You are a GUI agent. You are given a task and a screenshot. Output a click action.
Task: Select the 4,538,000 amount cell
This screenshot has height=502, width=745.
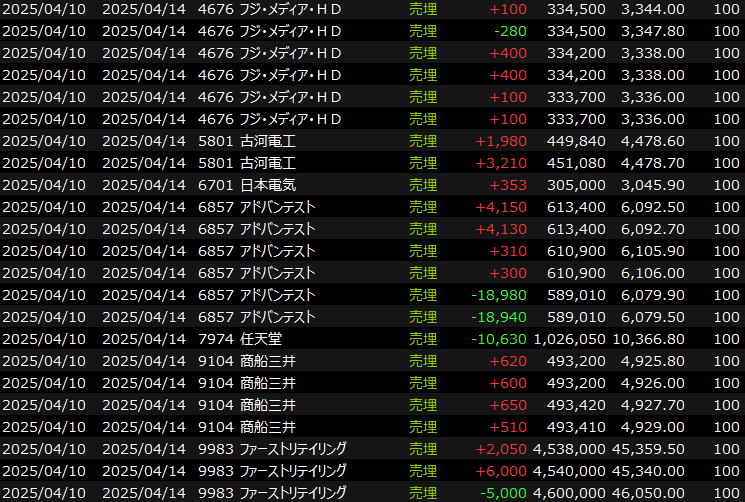click(x=569, y=449)
